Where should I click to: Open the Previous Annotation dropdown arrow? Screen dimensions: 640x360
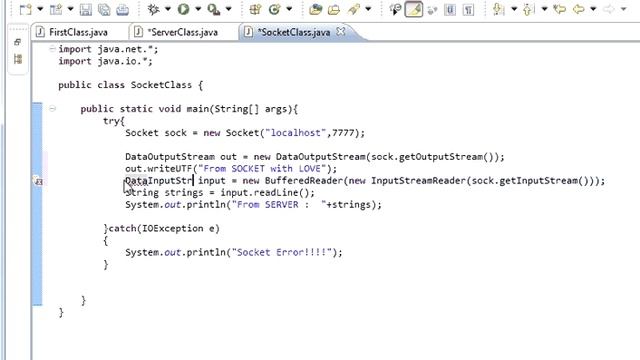coord(544,9)
